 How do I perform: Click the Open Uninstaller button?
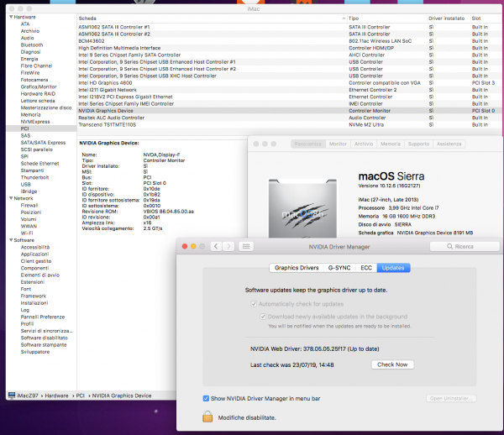(x=451, y=398)
